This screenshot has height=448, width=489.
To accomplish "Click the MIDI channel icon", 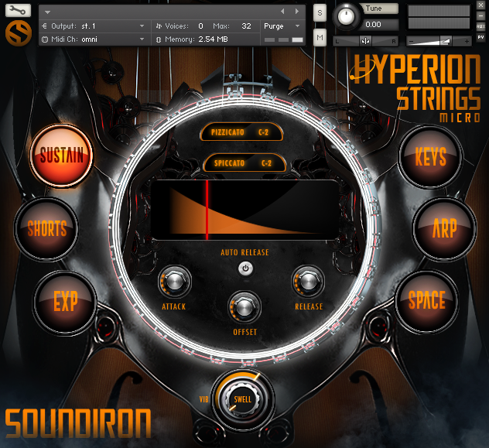I will 45,39.
